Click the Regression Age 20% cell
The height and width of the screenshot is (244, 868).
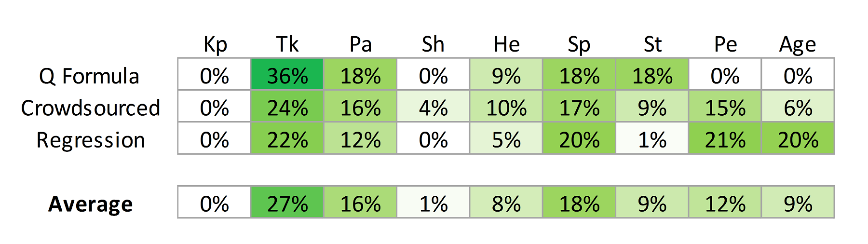798,138
